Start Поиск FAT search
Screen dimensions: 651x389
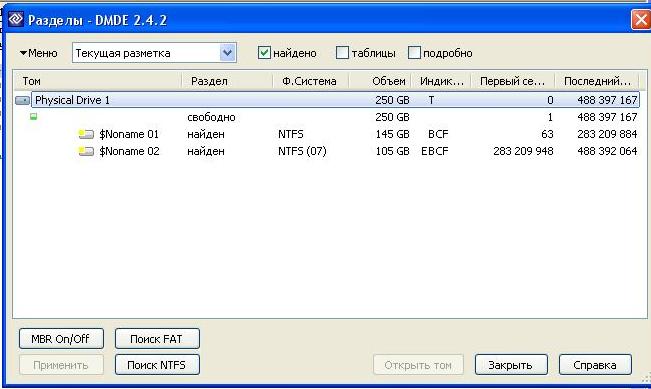[157, 339]
